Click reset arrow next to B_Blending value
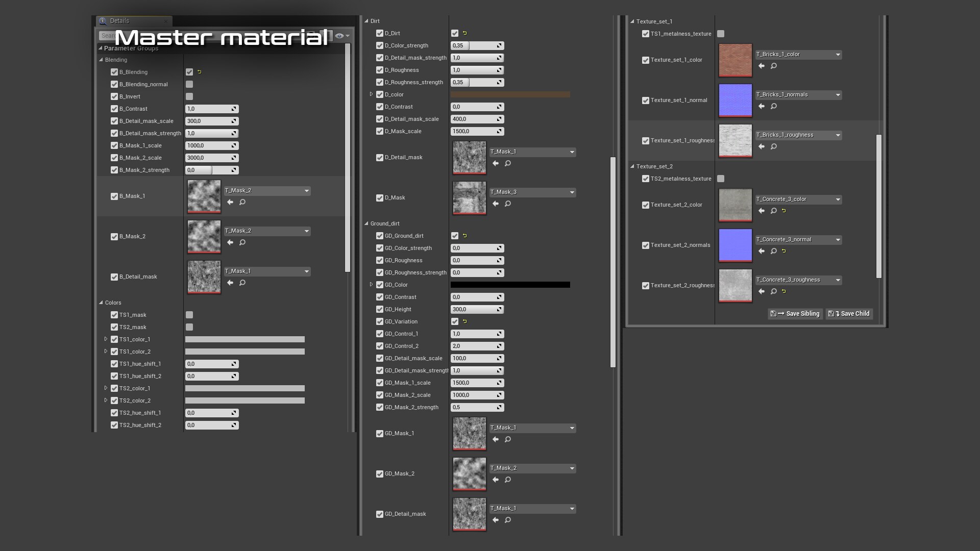980x551 pixels. 200,72
